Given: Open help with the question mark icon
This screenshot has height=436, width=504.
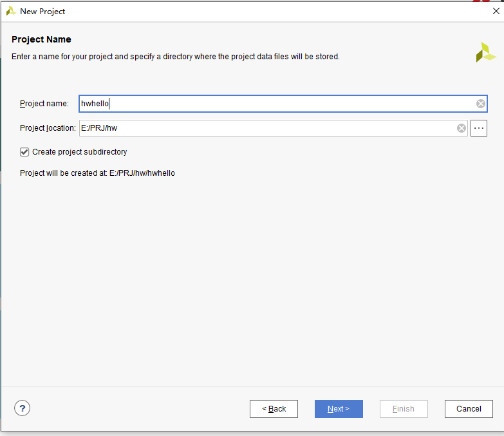Looking at the screenshot, I should click(x=22, y=408).
